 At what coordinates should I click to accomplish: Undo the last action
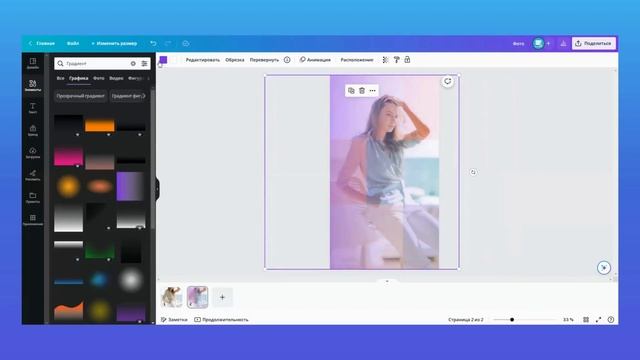point(153,43)
